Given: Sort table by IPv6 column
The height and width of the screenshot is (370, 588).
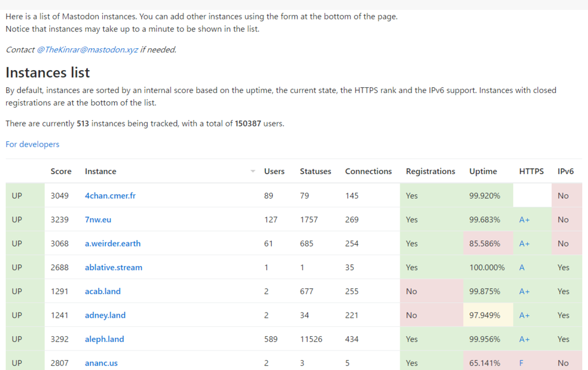Looking at the screenshot, I should point(566,171).
